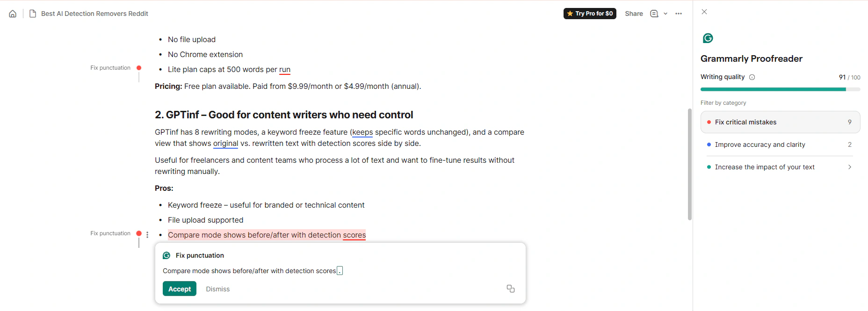
Task: Click the 'File upload supported' bullet
Action: 206,220
